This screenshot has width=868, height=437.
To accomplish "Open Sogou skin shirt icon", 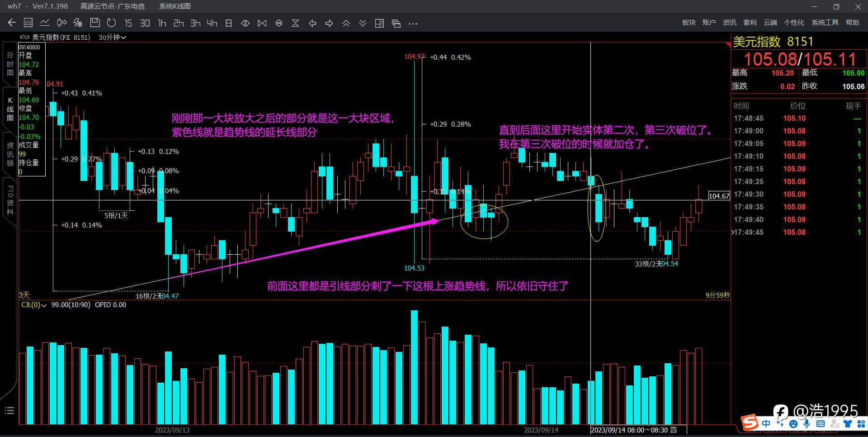I will pyautogui.click(x=848, y=424).
